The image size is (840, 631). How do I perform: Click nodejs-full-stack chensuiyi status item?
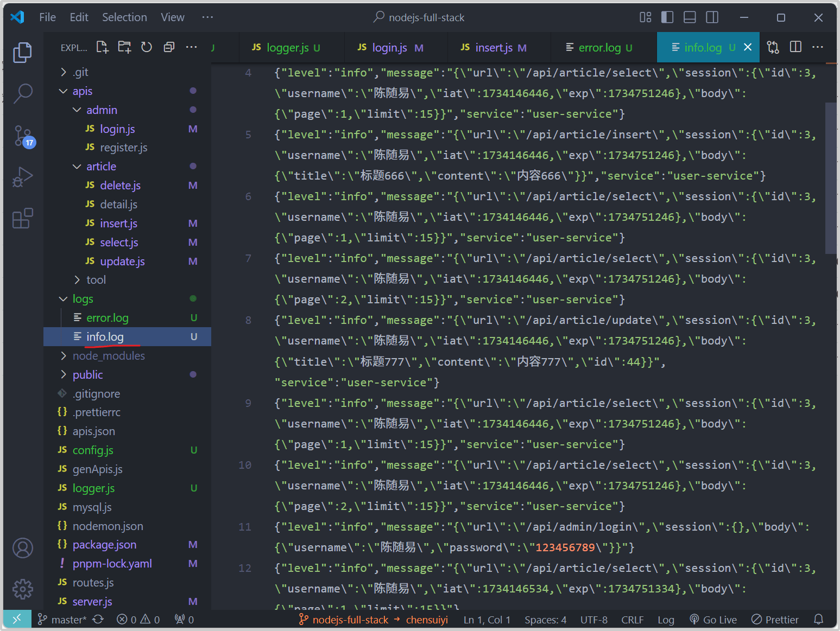[x=373, y=619]
